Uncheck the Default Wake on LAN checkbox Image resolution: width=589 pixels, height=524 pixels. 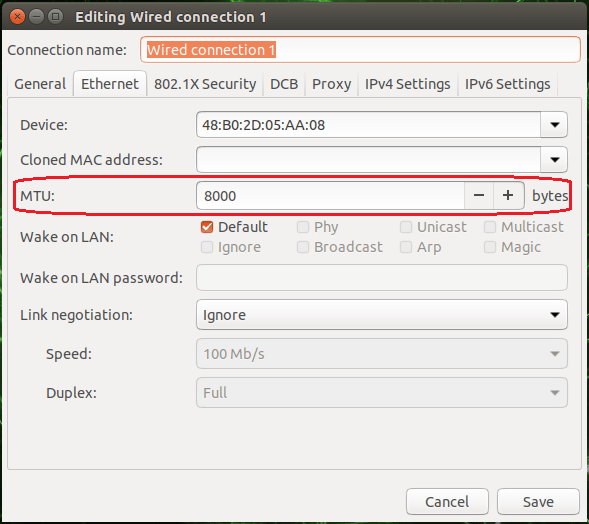pyautogui.click(x=207, y=227)
